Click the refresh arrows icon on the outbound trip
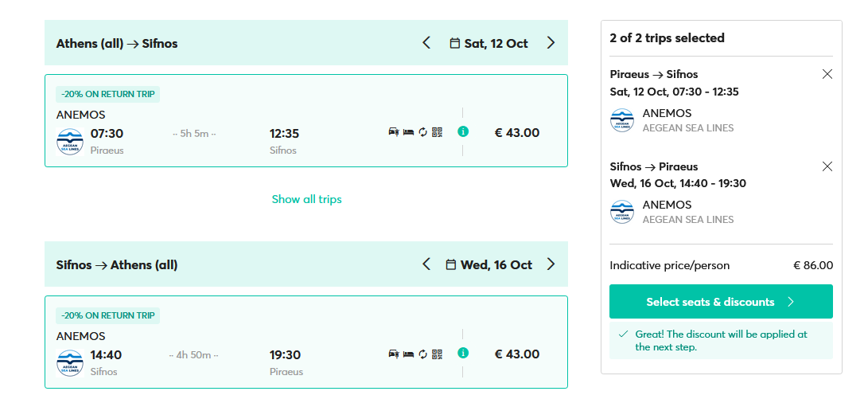 [x=422, y=131]
